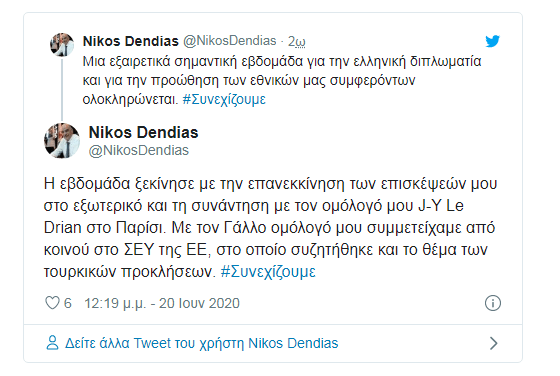This screenshot has width=560, height=376.
Task: Click Δείτε άλλα Tweet του χρήστη Nikos Dendias
Action: [201, 343]
